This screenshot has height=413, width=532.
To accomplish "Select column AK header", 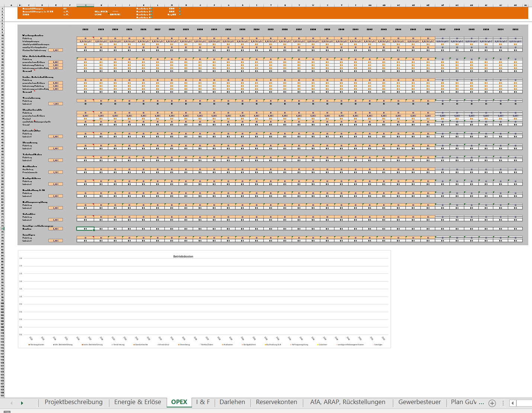I will click(x=515, y=5).
